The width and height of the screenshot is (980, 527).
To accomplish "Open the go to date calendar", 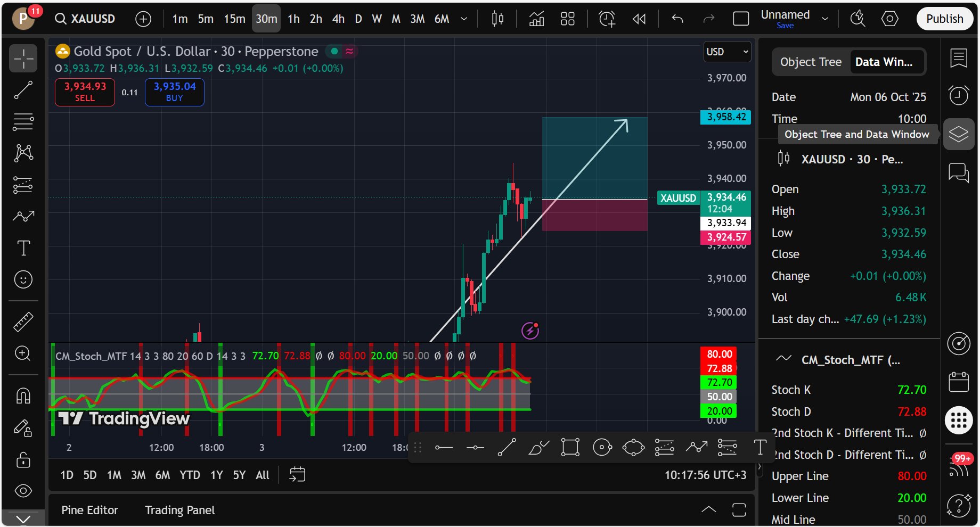I will pos(297,474).
